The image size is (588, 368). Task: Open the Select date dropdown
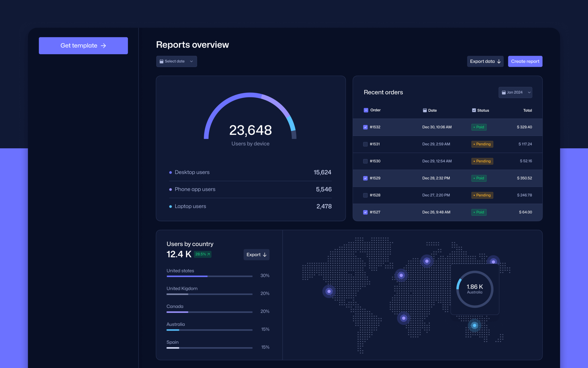176,61
